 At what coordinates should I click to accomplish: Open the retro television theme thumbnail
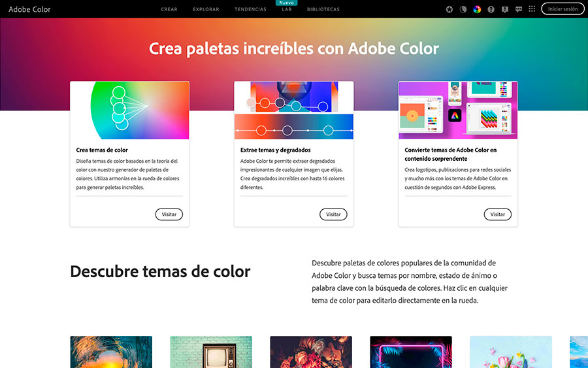click(x=211, y=352)
